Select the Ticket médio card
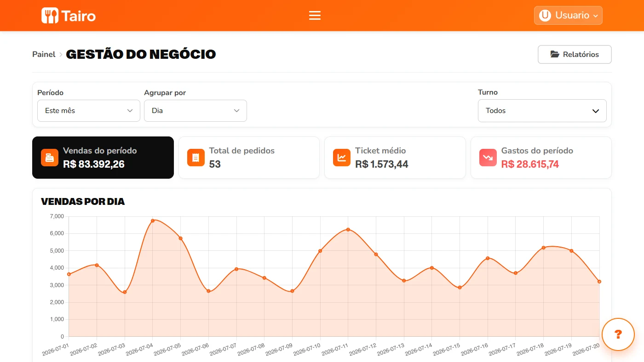Image resolution: width=644 pixels, height=362 pixels. click(395, 158)
